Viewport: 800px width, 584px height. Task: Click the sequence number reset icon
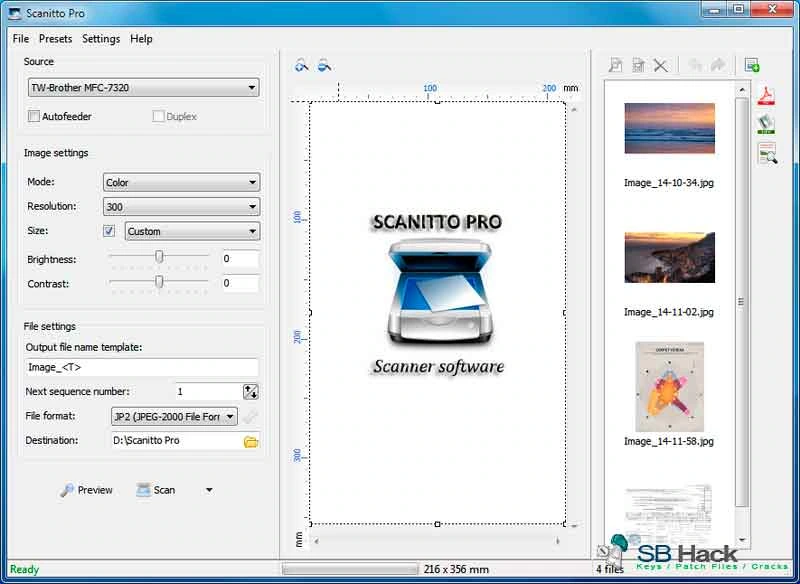pos(251,392)
